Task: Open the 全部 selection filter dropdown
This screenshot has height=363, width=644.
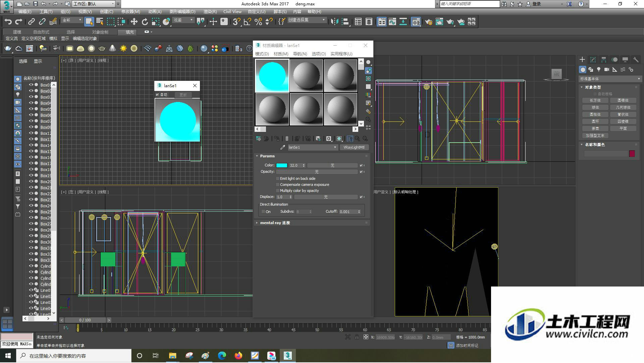Action: coord(72,20)
